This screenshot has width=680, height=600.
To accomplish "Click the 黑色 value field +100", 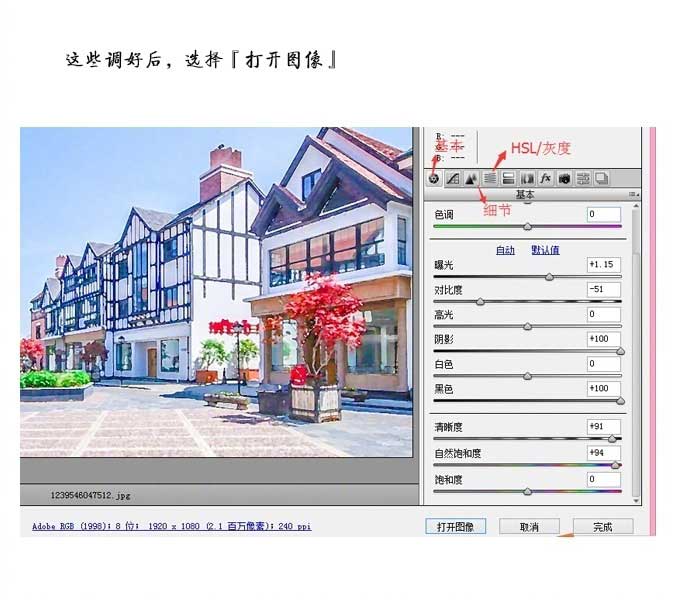I will [604, 388].
